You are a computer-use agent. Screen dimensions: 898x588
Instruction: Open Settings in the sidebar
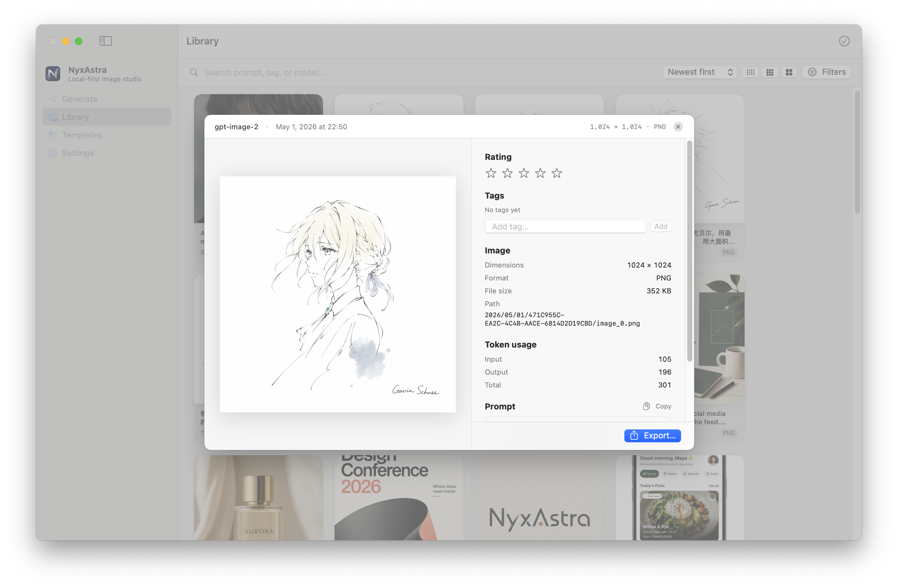(107, 153)
